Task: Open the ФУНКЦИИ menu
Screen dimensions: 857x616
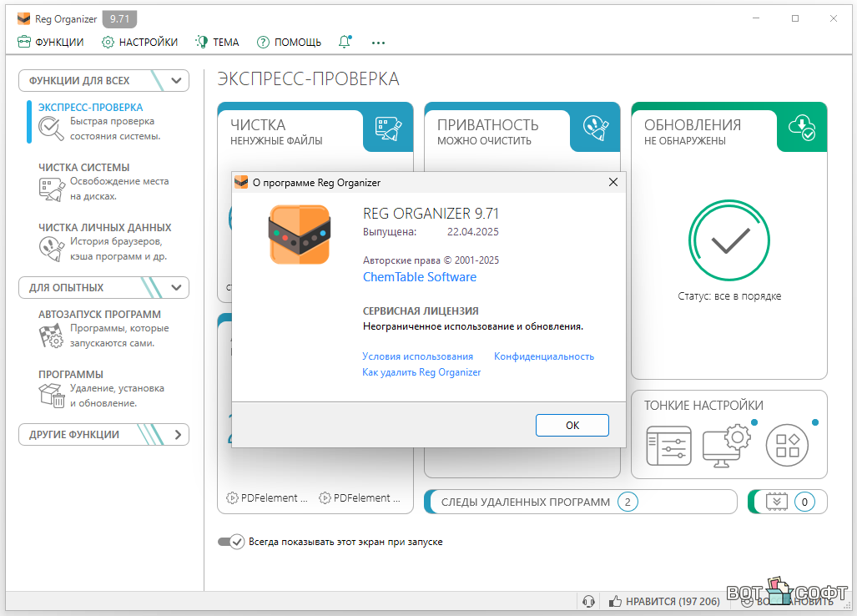Action: (x=50, y=42)
